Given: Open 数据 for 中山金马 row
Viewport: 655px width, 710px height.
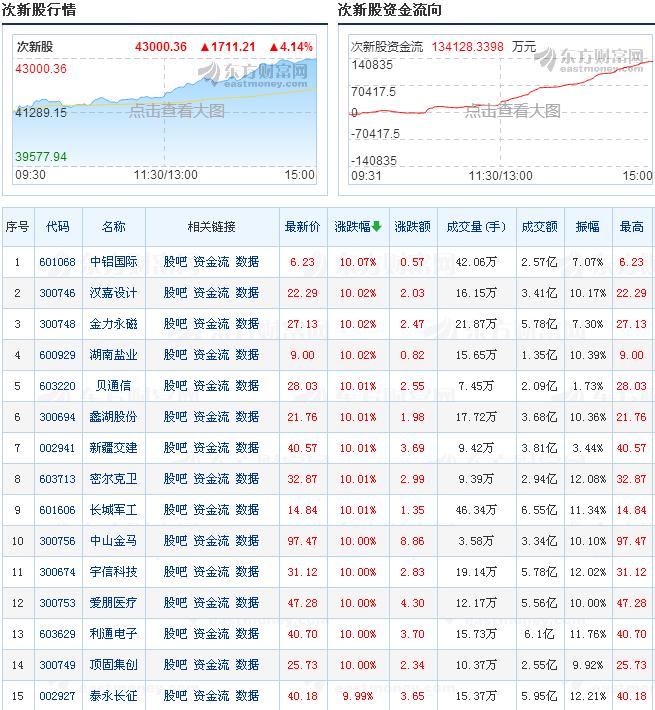Looking at the screenshot, I should pyautogui.click(x=247, y=541).
